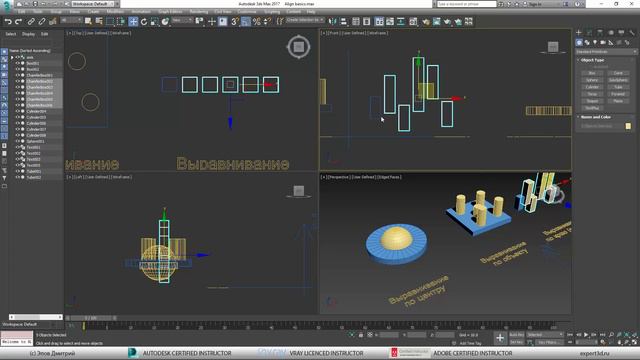Click the Cylinder primitive button
This screenshot has height=360, width=640.
[592, 87]
